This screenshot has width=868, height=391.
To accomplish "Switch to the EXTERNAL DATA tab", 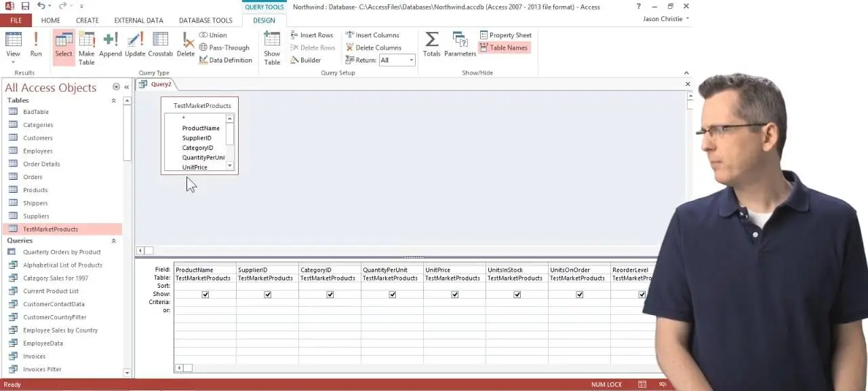I will point(139,20).
